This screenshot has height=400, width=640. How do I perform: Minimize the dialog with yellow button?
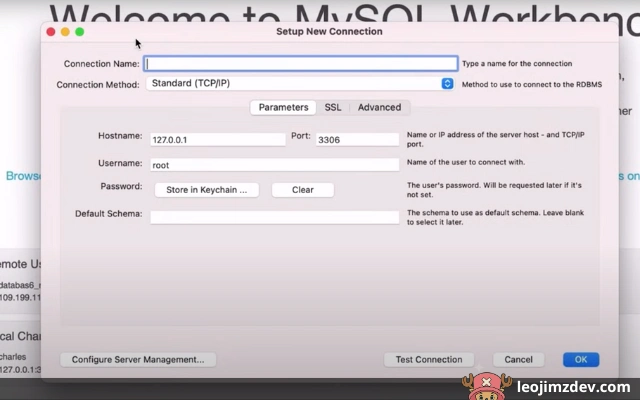point(65,32)
